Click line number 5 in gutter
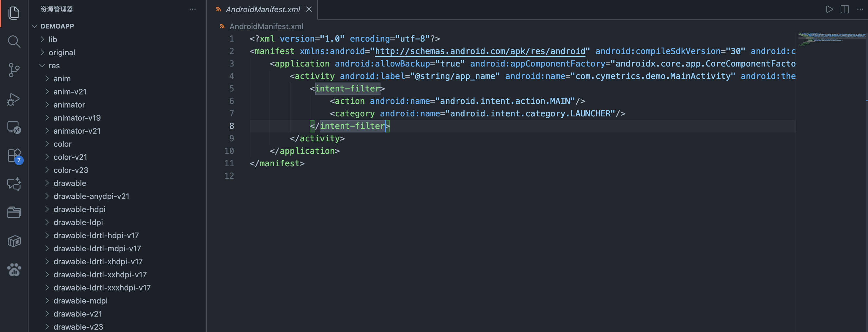868x332 pixels. (232, 88)
